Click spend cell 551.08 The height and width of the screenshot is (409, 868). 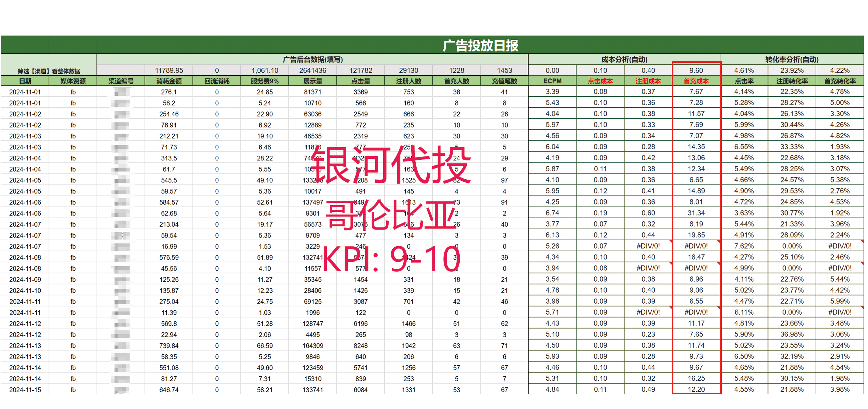tap(169, 368)
